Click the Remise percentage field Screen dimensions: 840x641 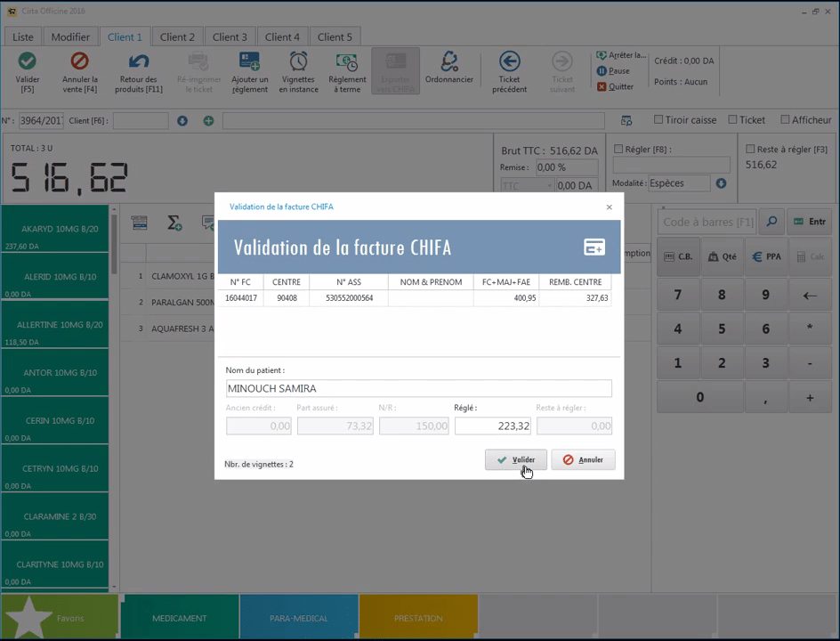(567, 167)
